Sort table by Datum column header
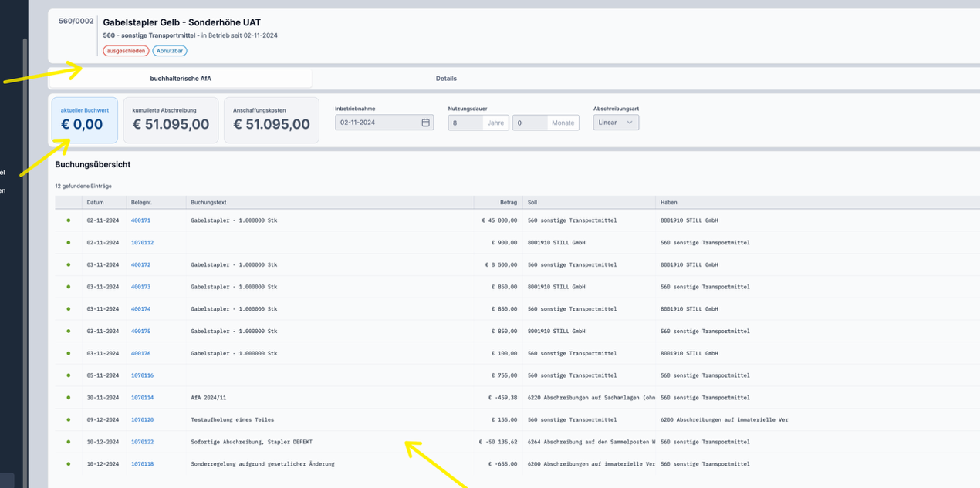This screenshot has height=488, width=980. tap(95, 202)
